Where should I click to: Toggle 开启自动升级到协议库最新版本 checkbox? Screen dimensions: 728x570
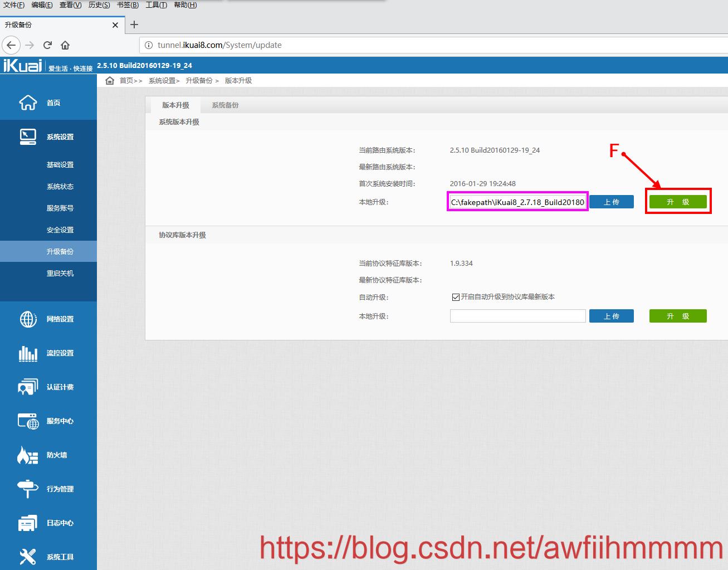[456, 297]
